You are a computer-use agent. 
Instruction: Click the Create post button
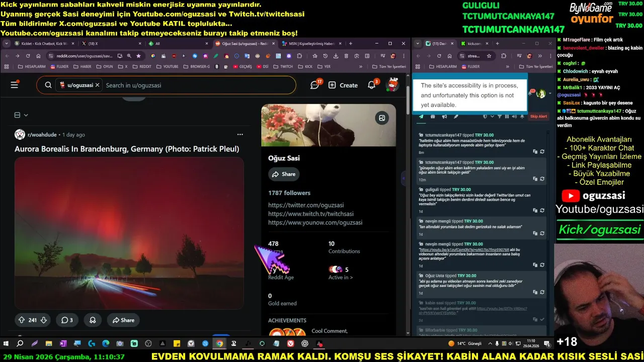point(343,85)
